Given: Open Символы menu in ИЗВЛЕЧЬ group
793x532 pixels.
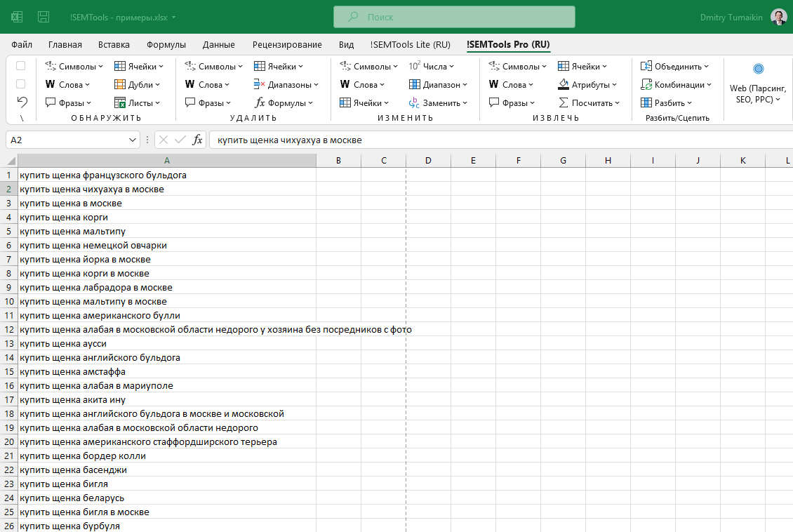Looking at the screenshot, I should tap(517, 66).
